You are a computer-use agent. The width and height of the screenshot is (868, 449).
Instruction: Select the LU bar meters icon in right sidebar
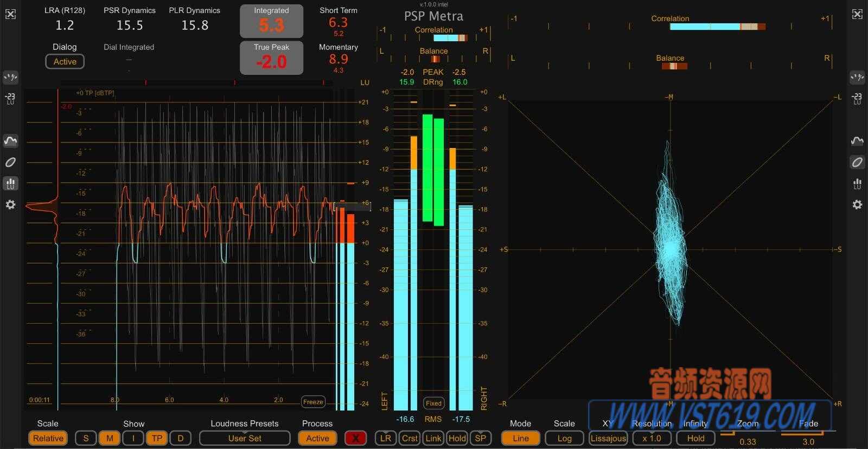click(857, 184)
